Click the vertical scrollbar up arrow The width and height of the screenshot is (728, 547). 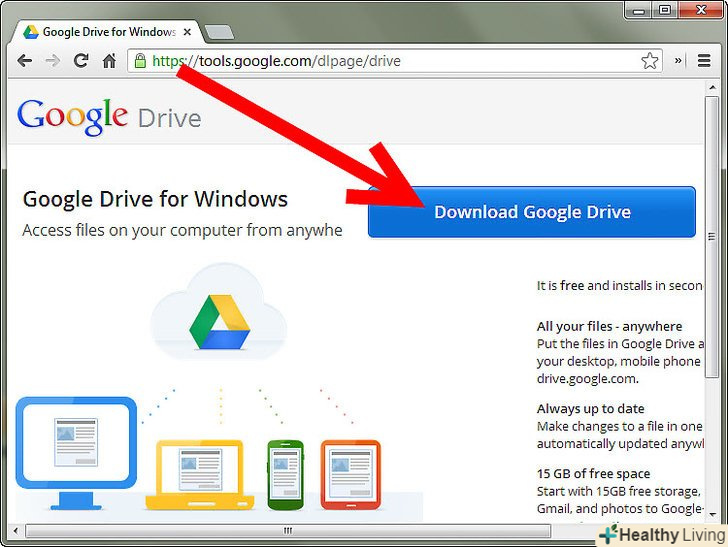point(712,87)
